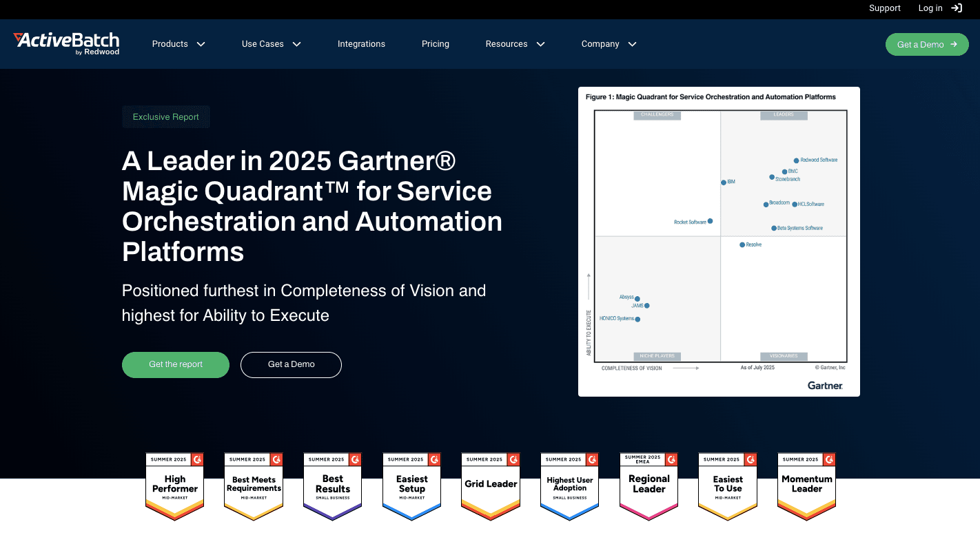Image resolution: width=980 pixels, height=533 pixels.
Task: Click the Log in arrow icon
Action: click(957, 8)
